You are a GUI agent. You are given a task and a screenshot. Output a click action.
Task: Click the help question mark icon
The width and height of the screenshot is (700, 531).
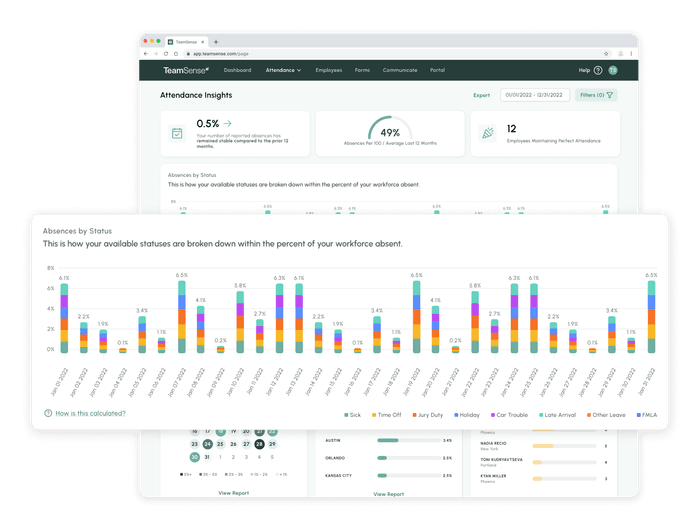[x=598, y=71]
